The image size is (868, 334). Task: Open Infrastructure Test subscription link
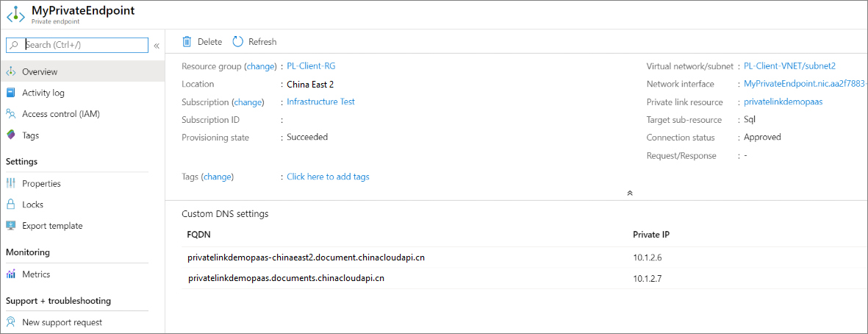pyautogui.click(x=320, y=102)
